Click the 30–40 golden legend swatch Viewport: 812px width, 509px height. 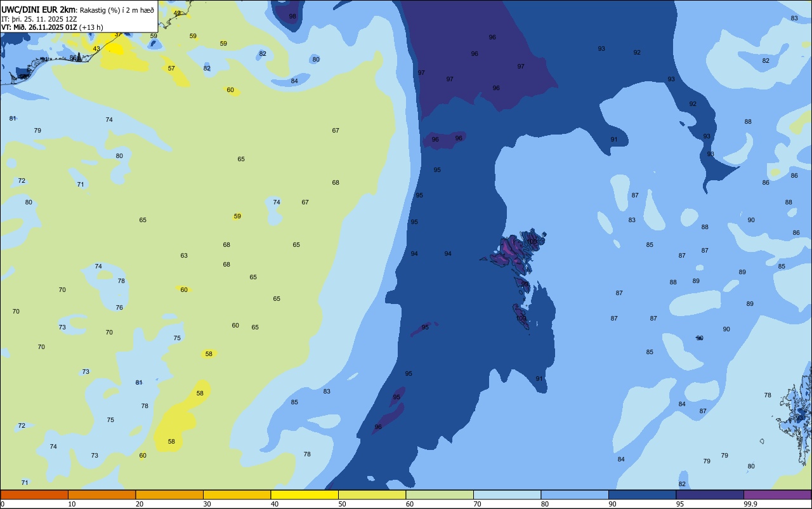[237, 494]
